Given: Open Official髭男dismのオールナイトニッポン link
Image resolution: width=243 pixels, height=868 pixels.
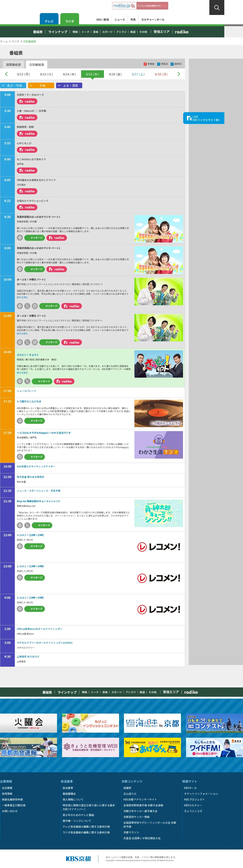Looking at the screenshot, I should 39,629.
